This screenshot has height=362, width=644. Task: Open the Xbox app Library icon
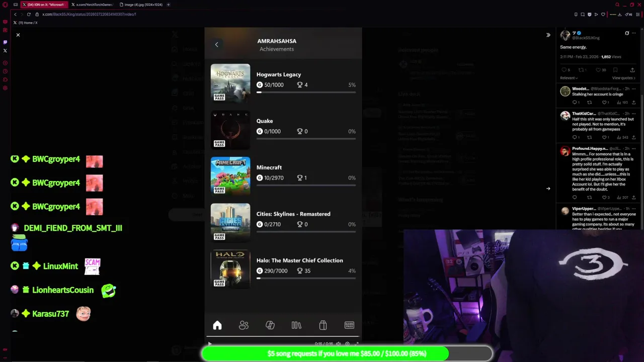pyautogui.click(x=296, y=325)
